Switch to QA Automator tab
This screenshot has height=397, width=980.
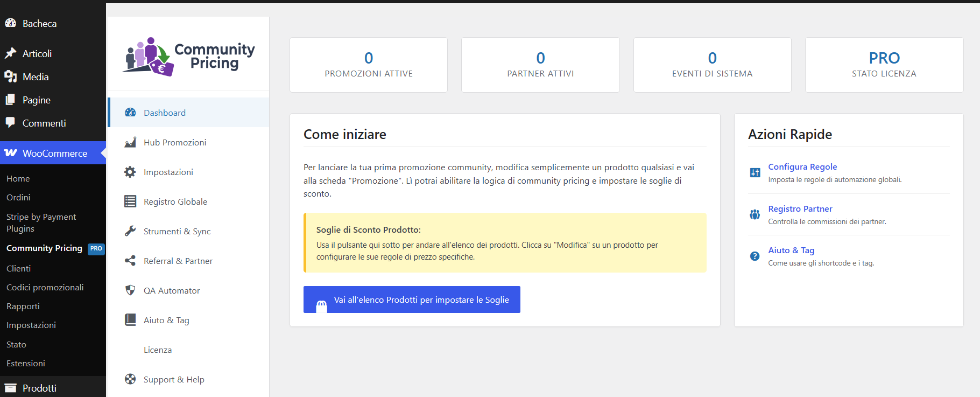188,290
